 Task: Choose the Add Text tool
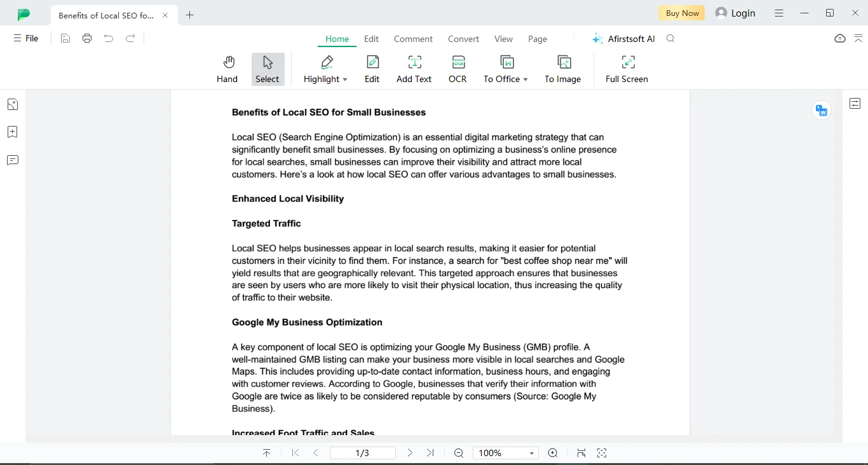414,69
